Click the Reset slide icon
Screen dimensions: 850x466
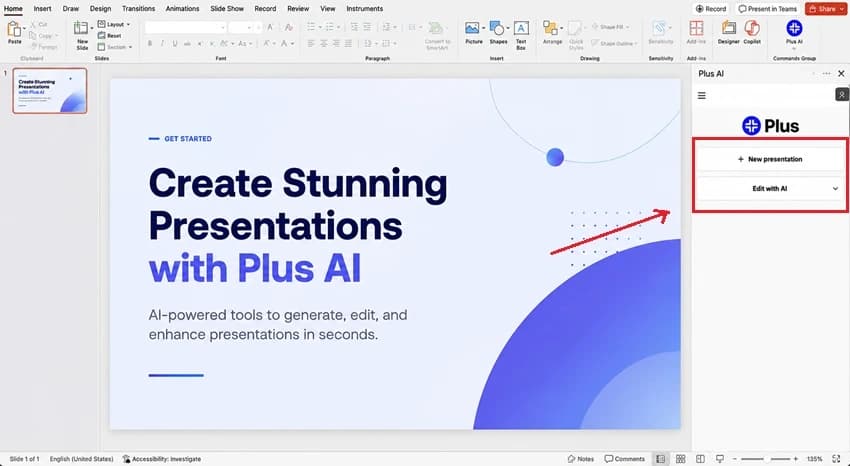coord(101,36)
